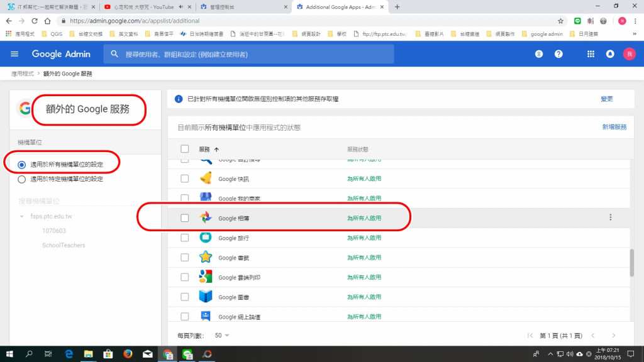Tick the select-all checkbox in header row
Image resolution: width=644 pixels, height=362 pixels.
click(x=185, y=148)
